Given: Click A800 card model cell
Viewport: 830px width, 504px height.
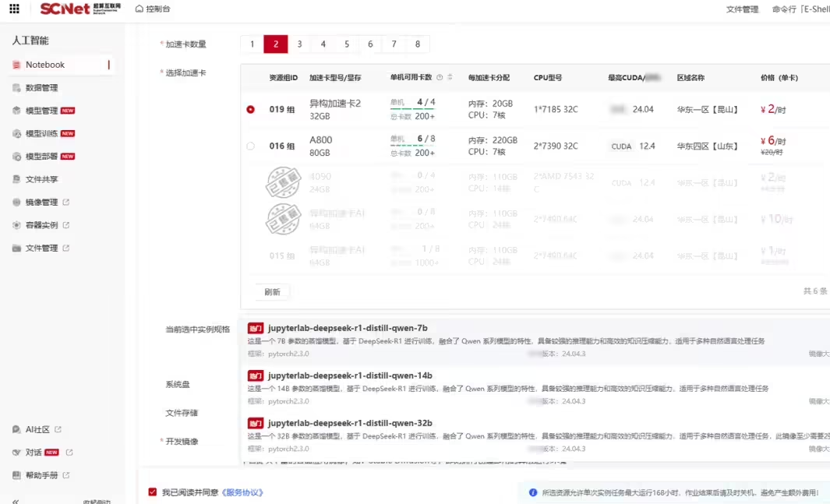Looking at the screenshot, I should (x=321, y=146).
